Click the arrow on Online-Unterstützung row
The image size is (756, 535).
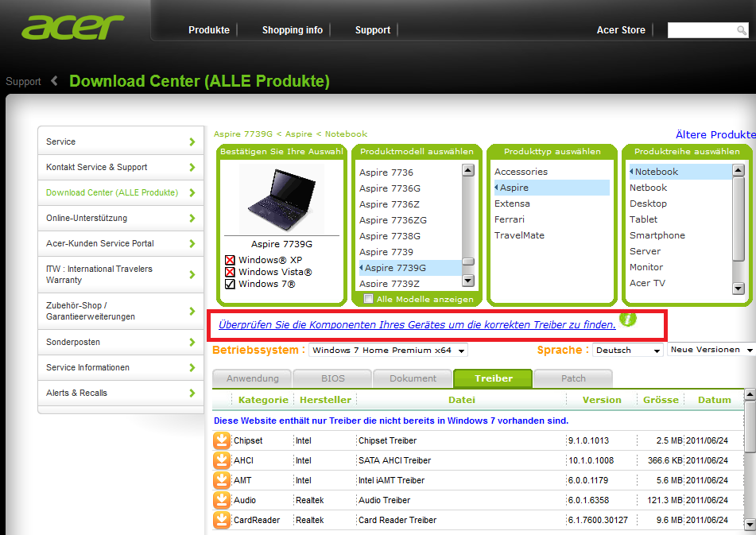click(x=192, y=218)
